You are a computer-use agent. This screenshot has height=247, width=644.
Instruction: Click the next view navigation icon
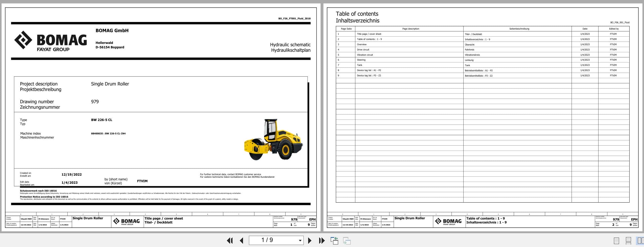click(347, 240)
